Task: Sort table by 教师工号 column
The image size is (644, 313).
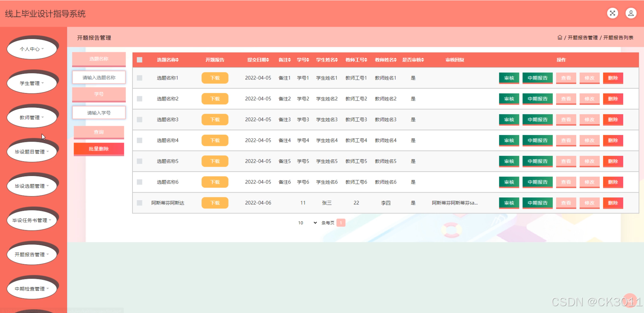Action: point(356,60)
